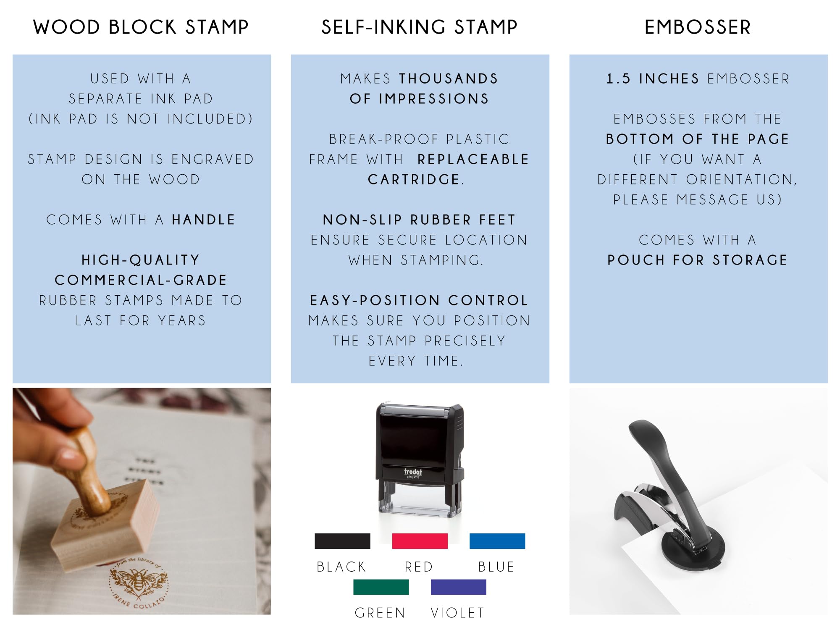Choose the violet ink color swatch
This screenshot has height=630, width=840.
pos(458,587)
